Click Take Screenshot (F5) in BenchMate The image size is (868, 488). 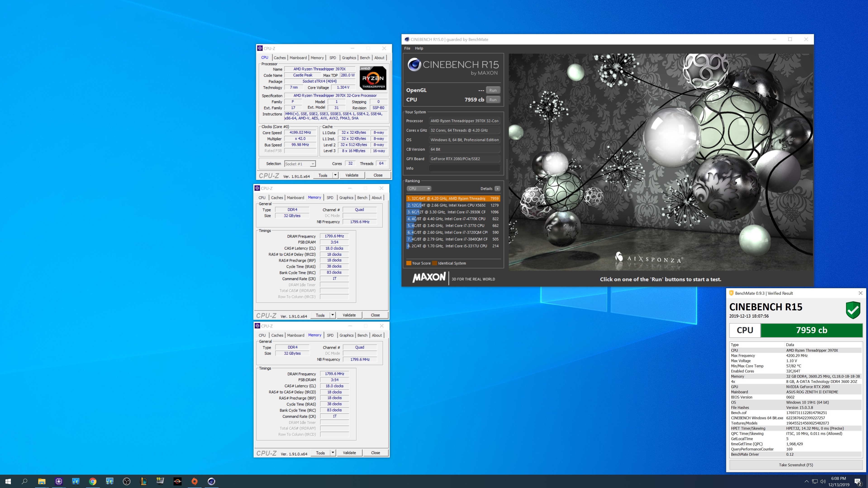tap(796, 465)
